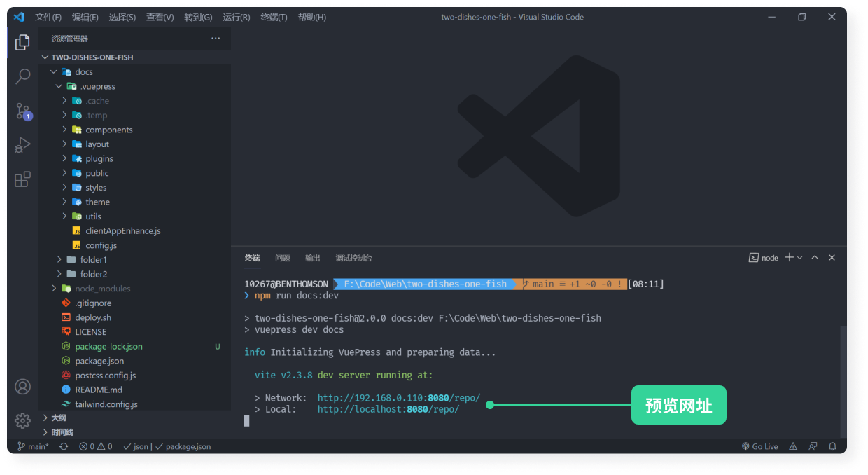Click the Synchronize Changes icon in status bar

64,446
